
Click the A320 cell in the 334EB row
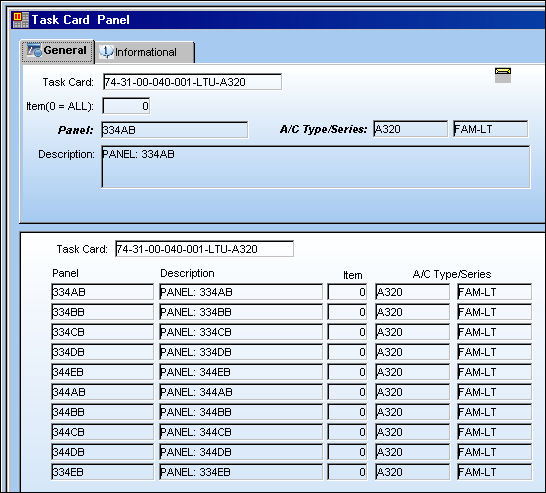coord(412,472)
